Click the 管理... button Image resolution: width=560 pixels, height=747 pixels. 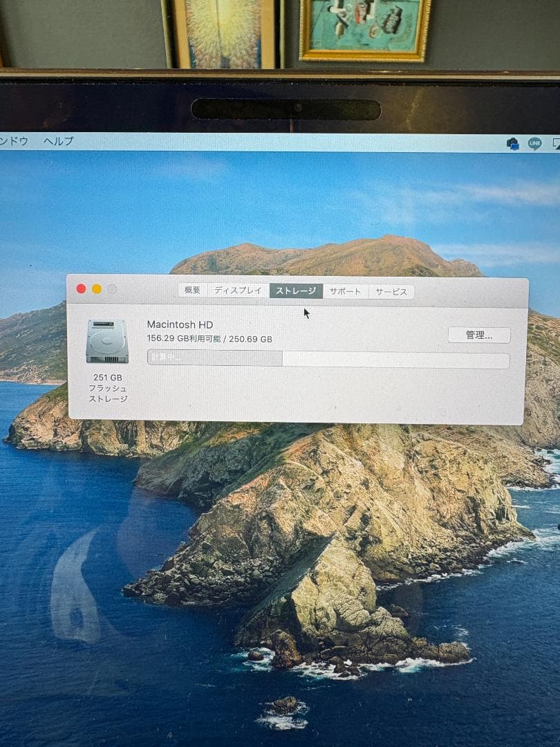point(478,335)
